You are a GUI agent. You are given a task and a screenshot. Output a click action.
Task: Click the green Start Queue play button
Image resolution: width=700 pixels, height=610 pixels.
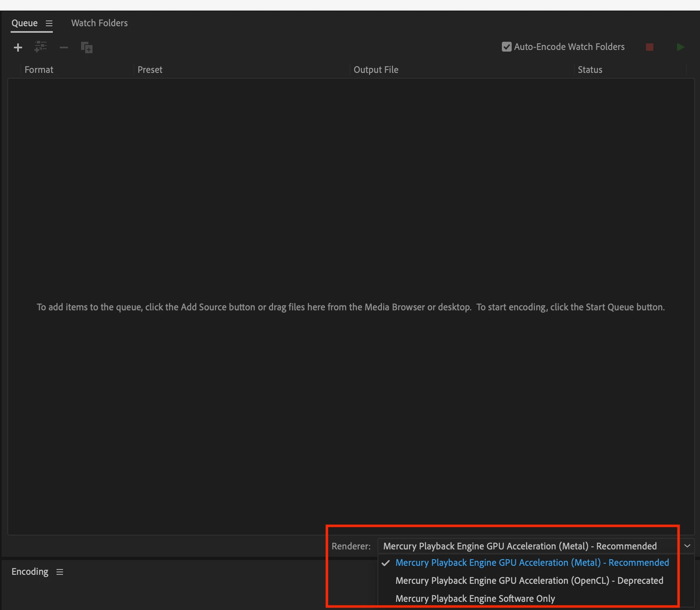[x=680, y=47]
